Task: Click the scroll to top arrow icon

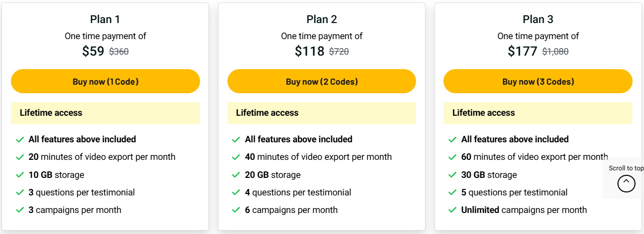Action: [626, 184]
